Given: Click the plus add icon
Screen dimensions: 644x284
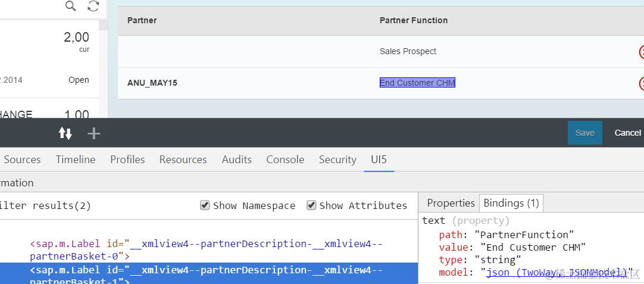Looking at the screenshot, I should (x=94, y=133).
